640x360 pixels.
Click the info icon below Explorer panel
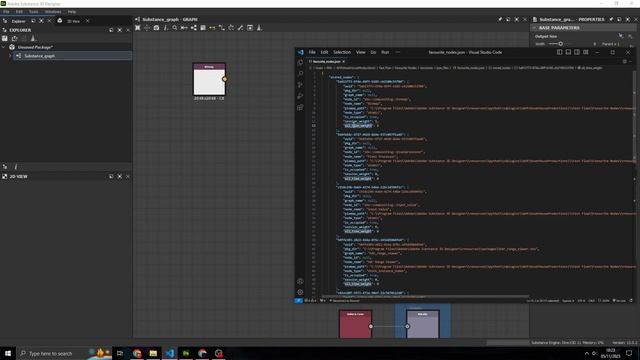pos(16,167)
